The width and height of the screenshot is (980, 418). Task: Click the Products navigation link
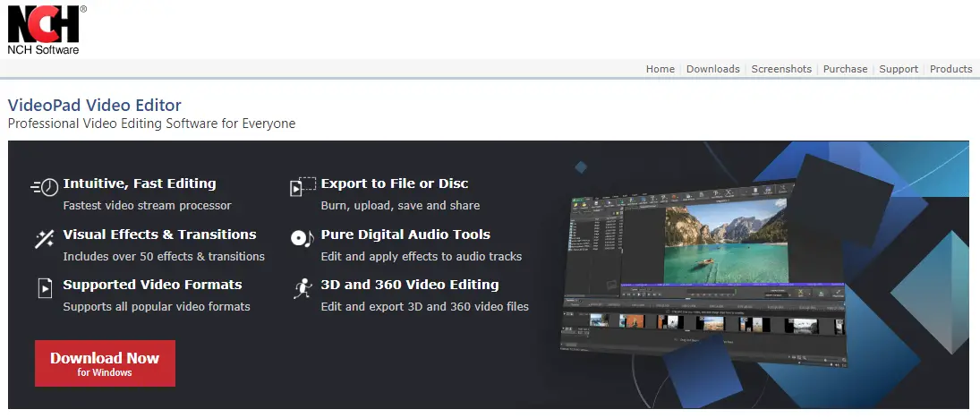click(950, 69)
